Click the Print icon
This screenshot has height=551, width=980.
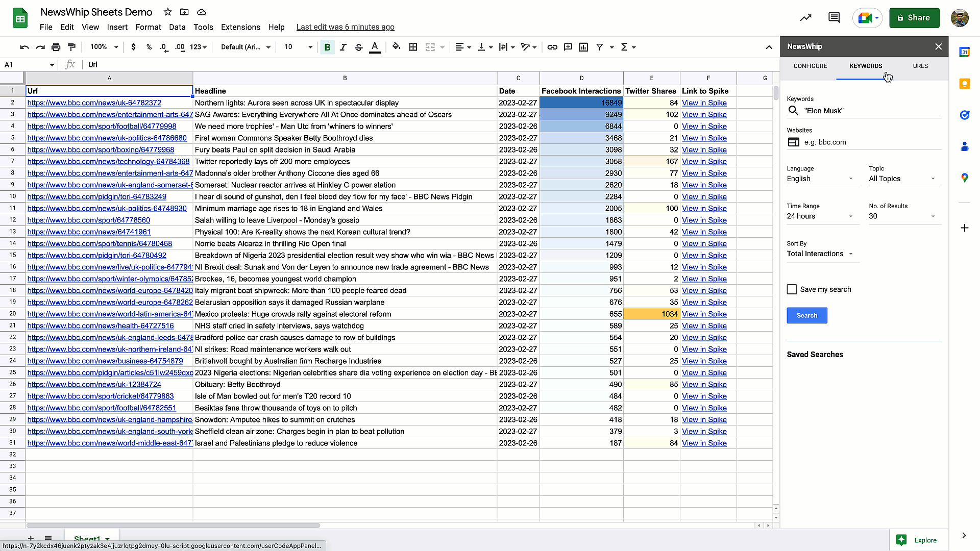56,47
